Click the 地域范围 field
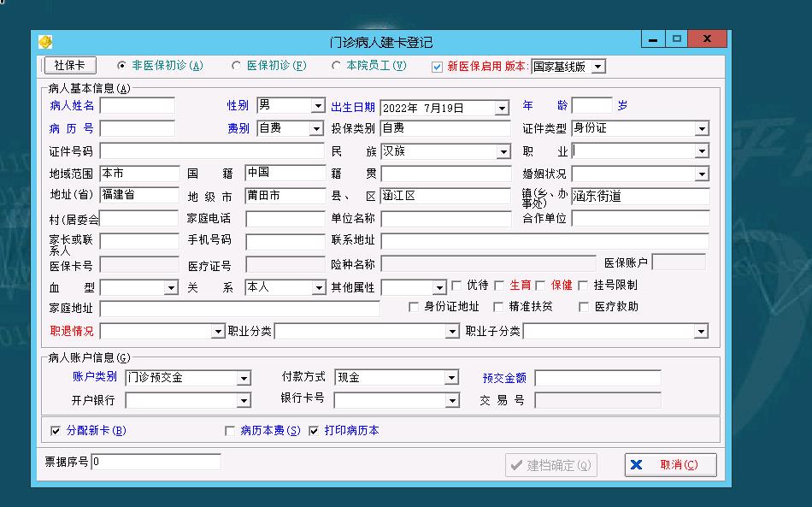 click(139, 174)
